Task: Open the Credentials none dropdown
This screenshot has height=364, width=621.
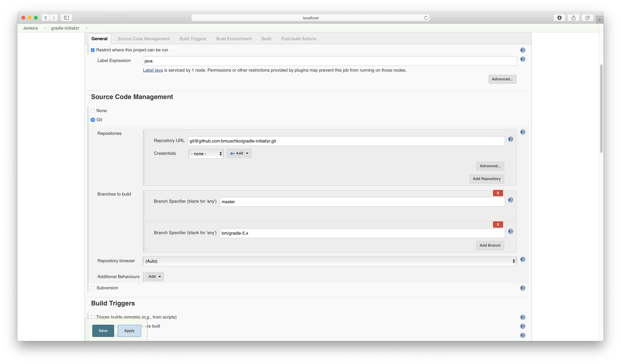Action: point(206,154)
